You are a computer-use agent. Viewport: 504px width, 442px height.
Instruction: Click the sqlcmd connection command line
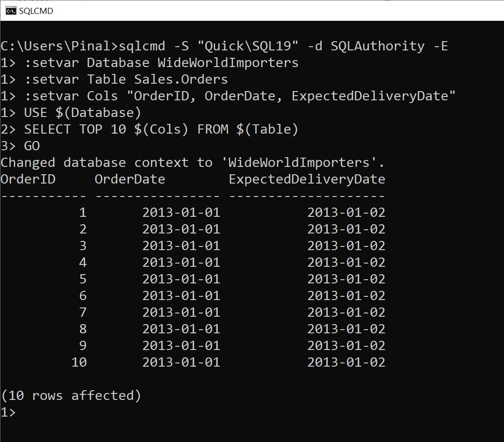point(224,46)
